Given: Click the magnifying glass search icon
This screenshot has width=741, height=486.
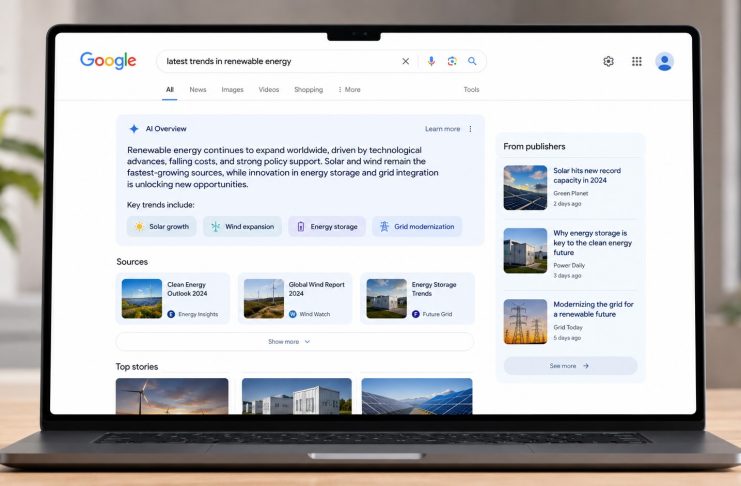Looking at the screenshot, I should (x=472, y=61).
